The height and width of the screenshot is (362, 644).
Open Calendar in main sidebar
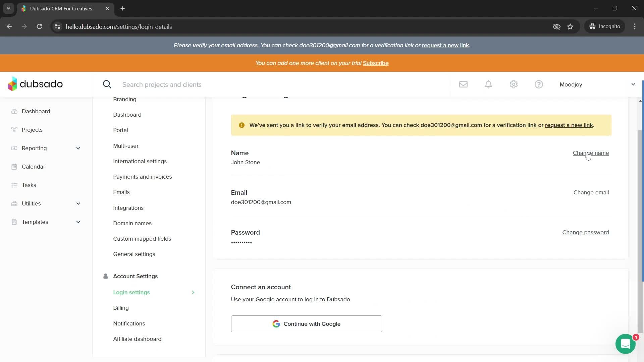[x=33, y=167]
